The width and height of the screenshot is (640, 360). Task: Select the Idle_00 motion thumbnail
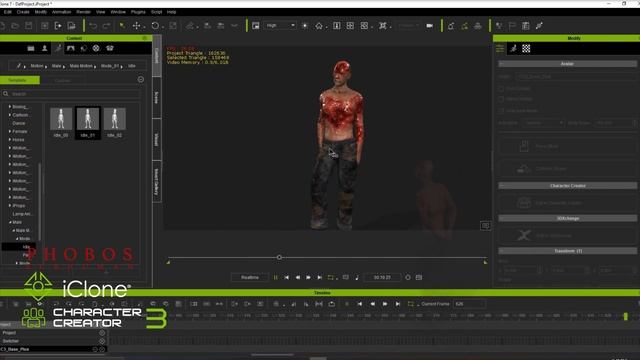click(61, 122)
